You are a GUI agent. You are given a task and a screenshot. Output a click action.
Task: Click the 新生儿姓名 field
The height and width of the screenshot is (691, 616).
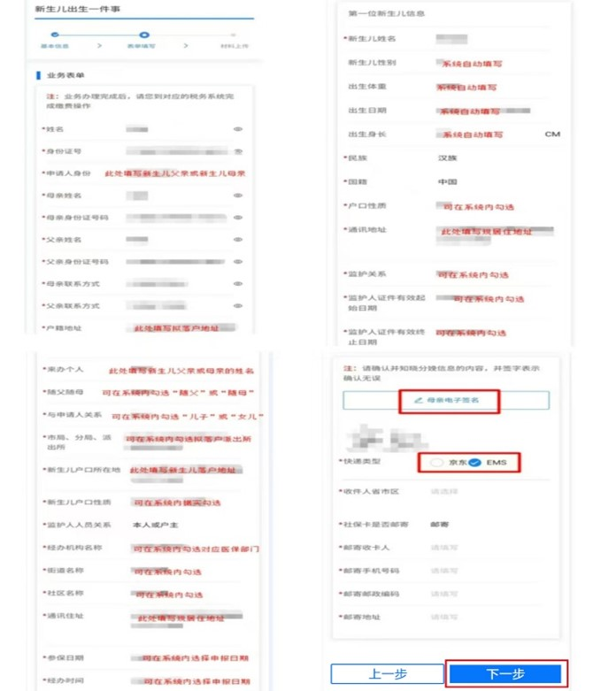pos(452,39)
